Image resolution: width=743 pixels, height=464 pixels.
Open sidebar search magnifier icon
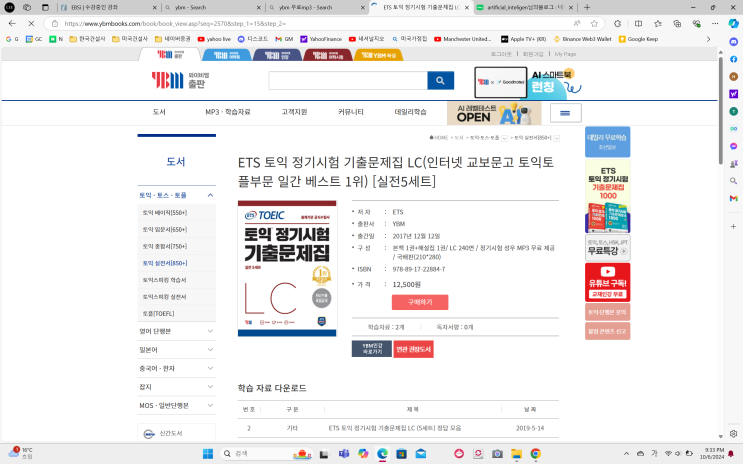point(734,181)
